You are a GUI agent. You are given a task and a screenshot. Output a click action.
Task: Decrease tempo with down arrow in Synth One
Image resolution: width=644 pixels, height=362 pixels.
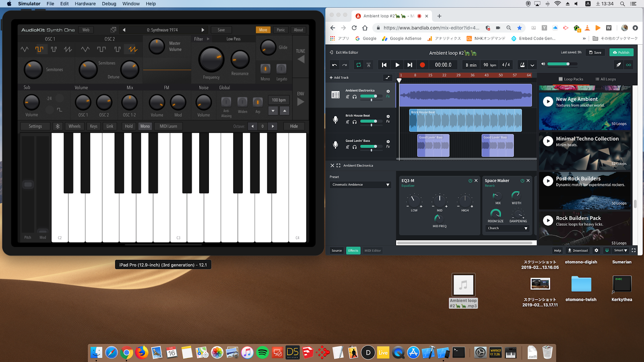click(273, 111)
